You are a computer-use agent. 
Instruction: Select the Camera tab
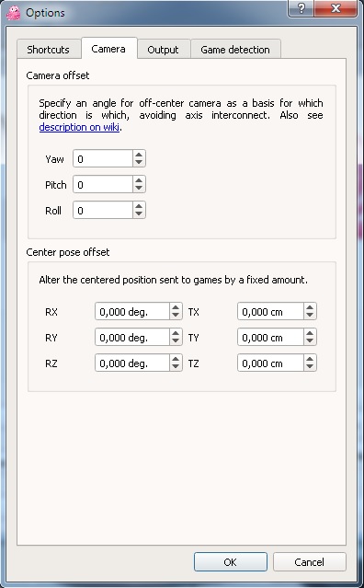pos(109,49)
